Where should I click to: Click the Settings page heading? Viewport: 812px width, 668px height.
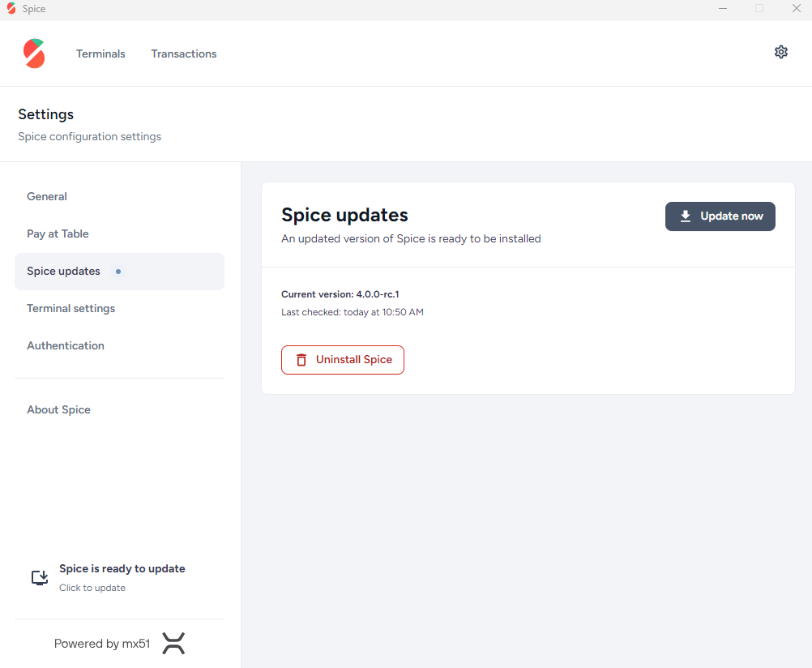[x=45, y=114]
